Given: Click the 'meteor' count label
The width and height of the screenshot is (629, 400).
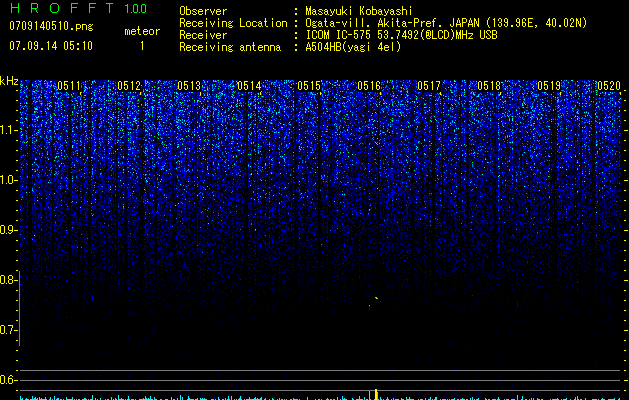Looking at the screenshot, I should [142, 31].
